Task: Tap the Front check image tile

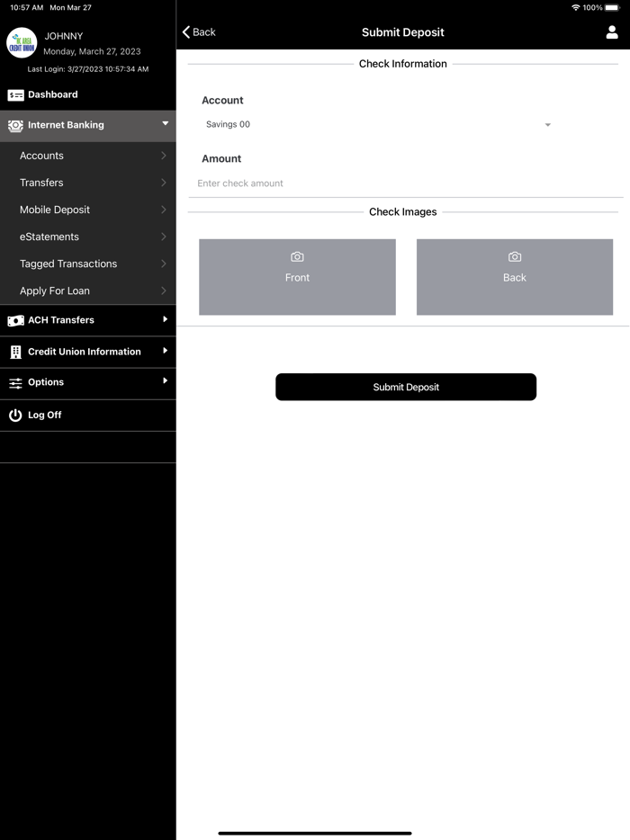Action: pos(297,277)
